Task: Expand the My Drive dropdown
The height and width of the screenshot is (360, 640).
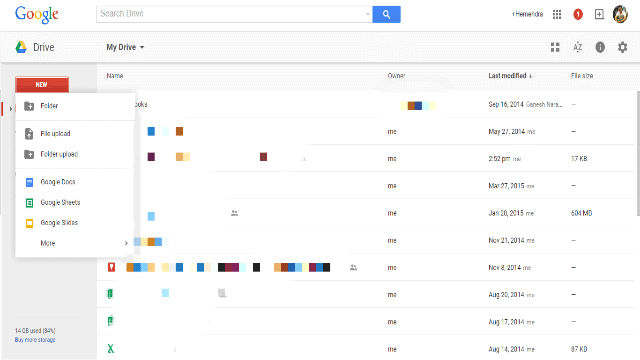Action: 125,47
